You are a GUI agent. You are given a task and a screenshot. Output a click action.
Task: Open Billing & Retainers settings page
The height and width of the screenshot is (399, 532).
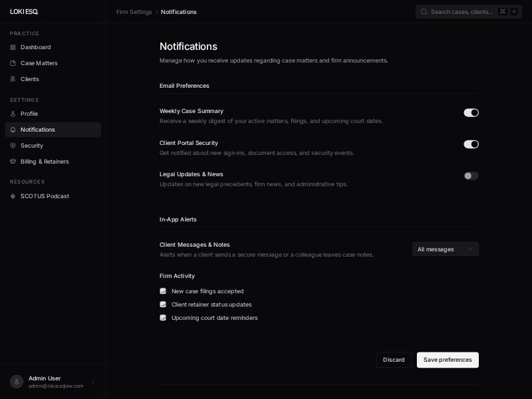(44, 162)
